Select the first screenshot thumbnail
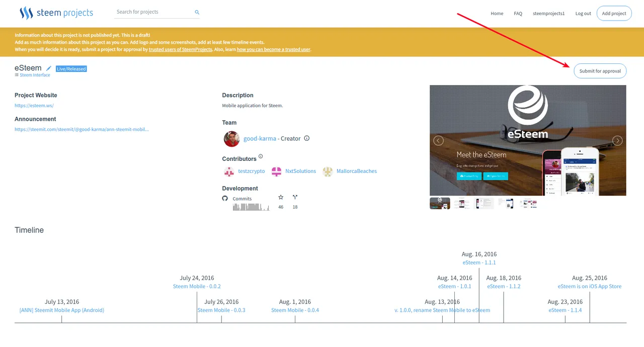Viewport: 644px width, 347px height. coord(440,203)
